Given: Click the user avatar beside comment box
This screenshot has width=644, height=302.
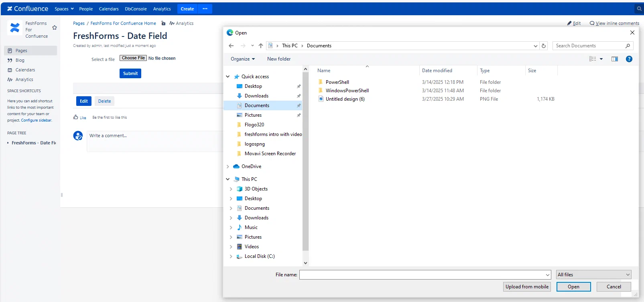Looking at the screenshot, I should [78, 136].
